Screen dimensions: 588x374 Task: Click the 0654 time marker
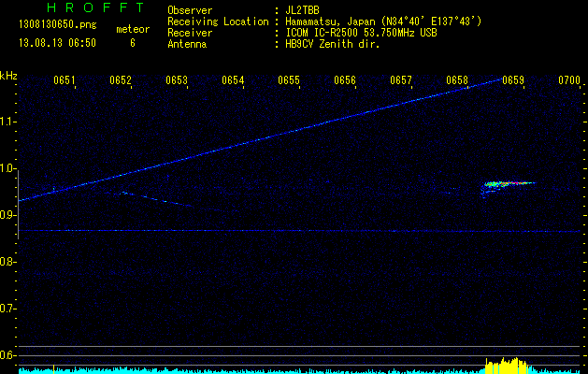pos(233,81)
